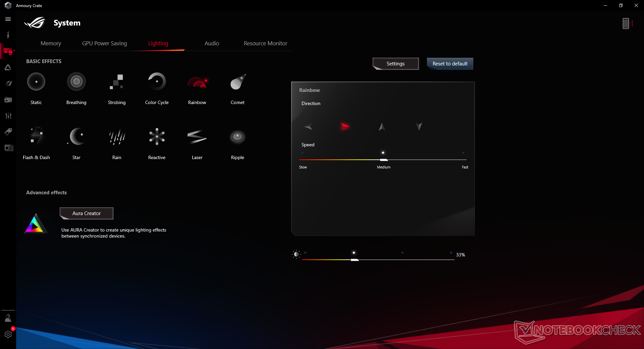Click the brightness slider handle
Image resolution: width=644 pixels, height=349 pixels.
pos(355,260)
